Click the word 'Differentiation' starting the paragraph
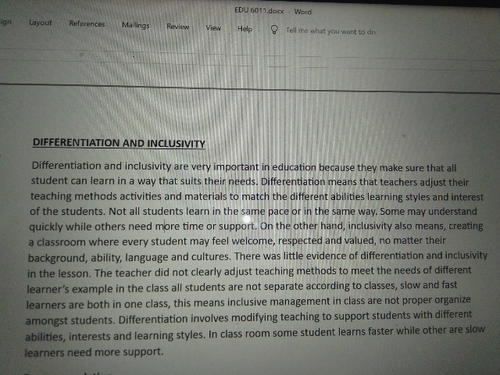Viewport: 500px width, 375px height. tap(66, 166)
